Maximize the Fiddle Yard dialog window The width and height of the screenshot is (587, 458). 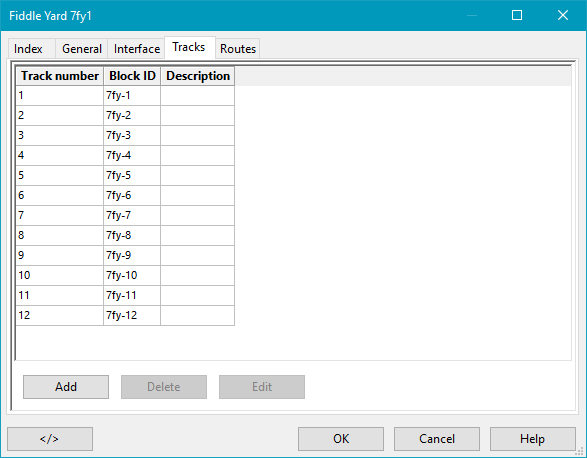click(x=517, y=15)
